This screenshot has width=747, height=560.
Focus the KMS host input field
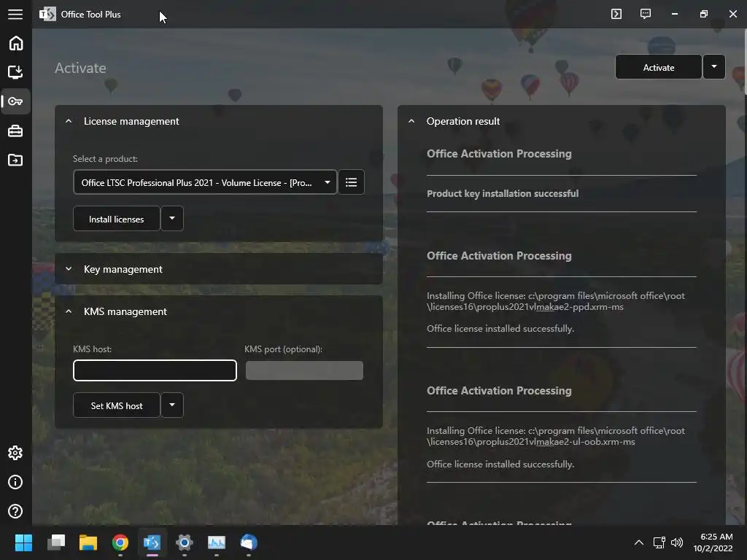155,370
